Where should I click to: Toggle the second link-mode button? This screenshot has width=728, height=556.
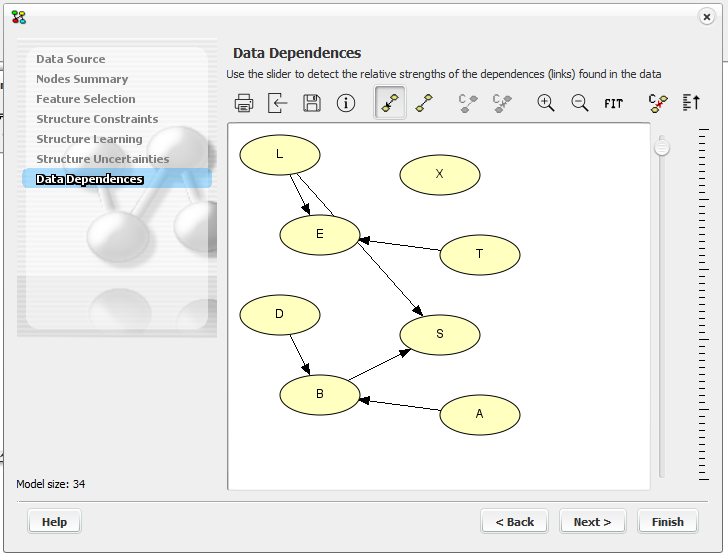(424, 103)
